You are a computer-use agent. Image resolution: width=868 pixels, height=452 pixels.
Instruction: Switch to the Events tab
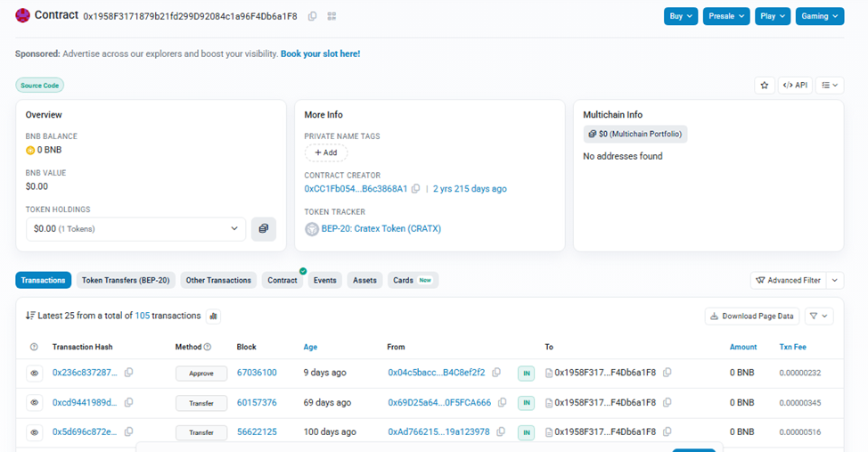[x=324, y=280]
